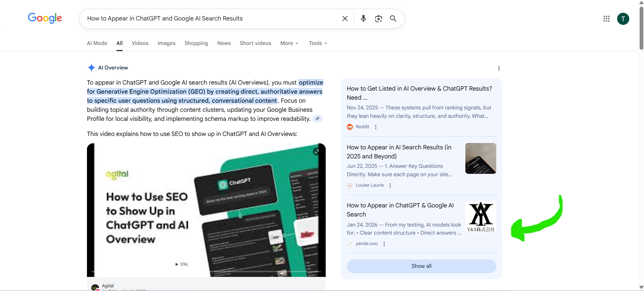Expand the video to fullscreen

coord(316,152)
